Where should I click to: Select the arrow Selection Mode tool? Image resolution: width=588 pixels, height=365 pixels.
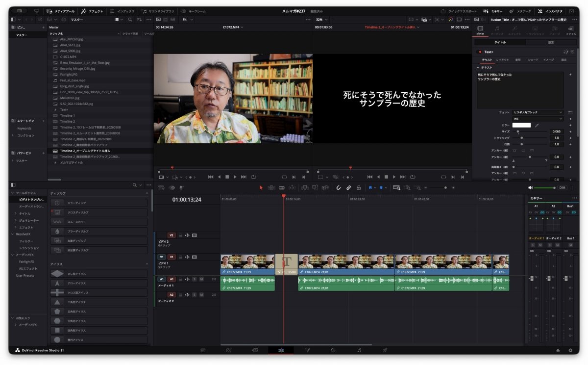261,187
